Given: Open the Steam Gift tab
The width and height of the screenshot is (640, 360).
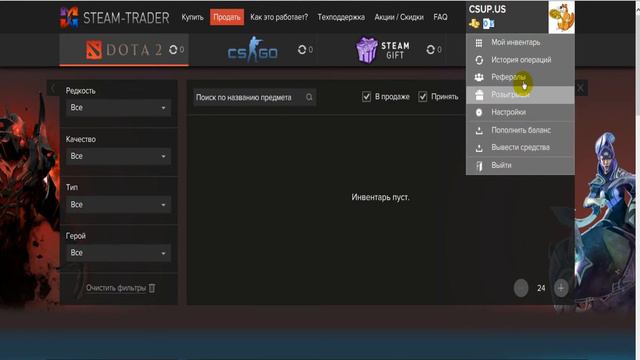Looking at the screenshot, I should 383,50.
